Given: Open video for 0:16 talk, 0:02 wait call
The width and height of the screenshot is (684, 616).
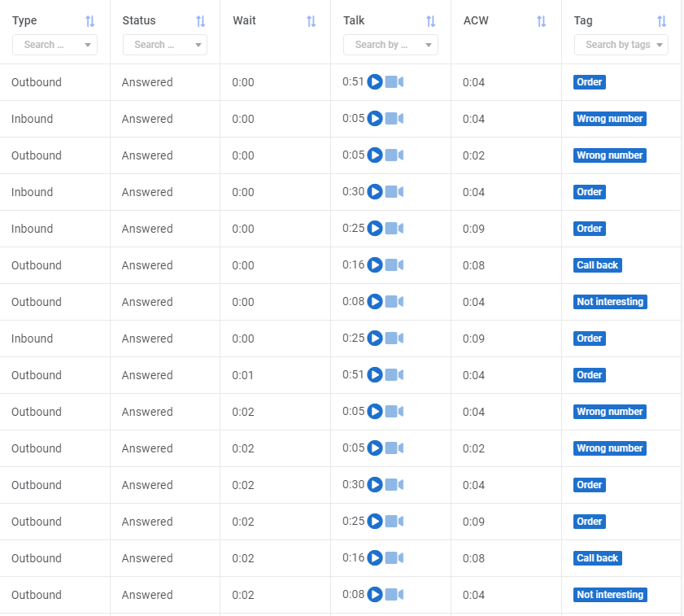Looking at the screenshot, I should click(394, 558).
